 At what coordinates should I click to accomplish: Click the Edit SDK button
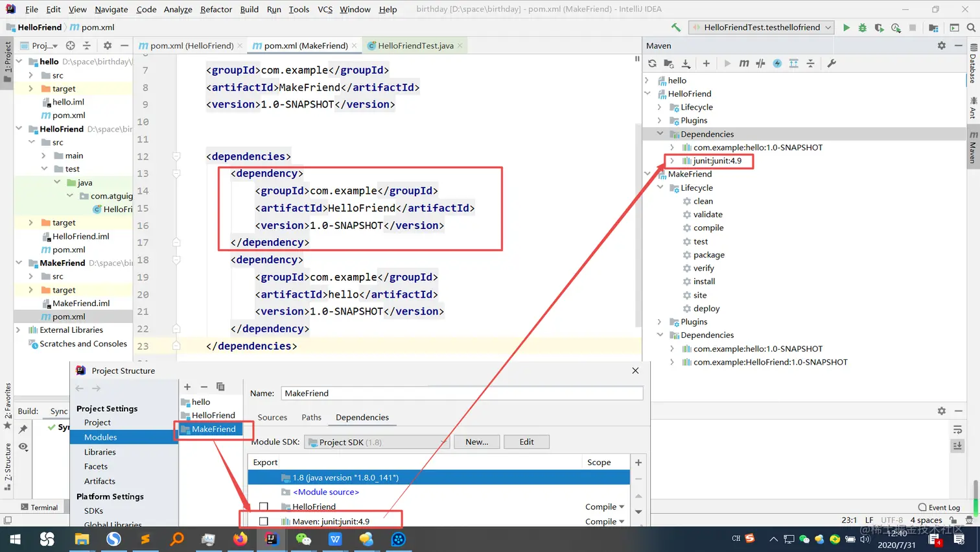(526, 442)
